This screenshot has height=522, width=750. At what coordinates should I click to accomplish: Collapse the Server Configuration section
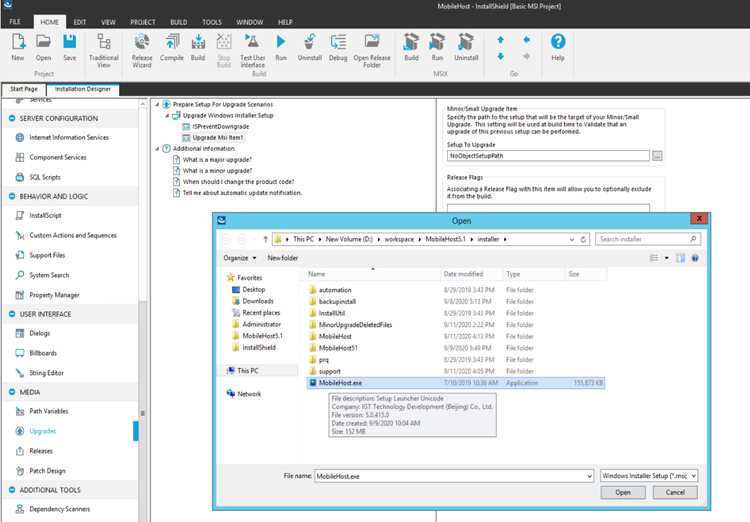[x=12, y=118]
